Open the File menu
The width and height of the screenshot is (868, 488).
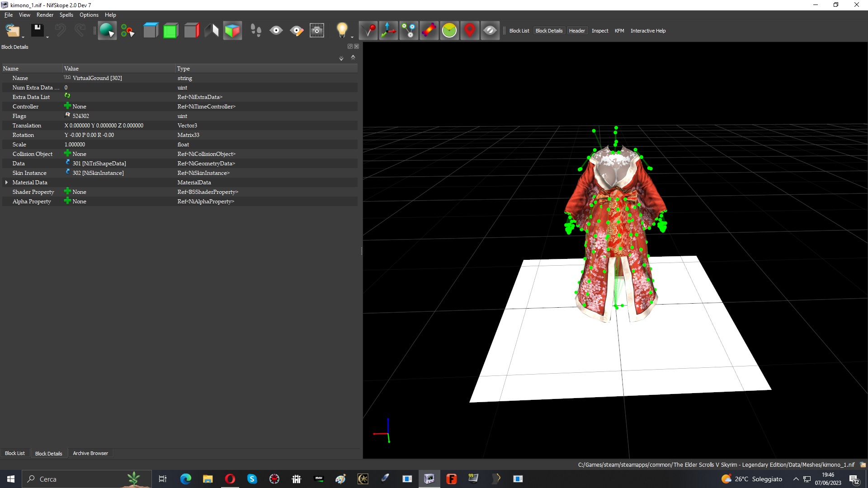(x=9, y=15)
